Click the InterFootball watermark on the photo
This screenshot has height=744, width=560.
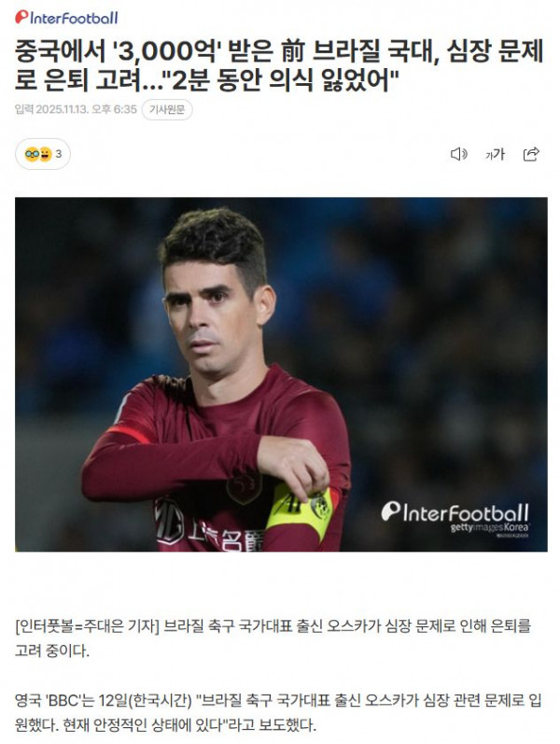pos(455,512)
